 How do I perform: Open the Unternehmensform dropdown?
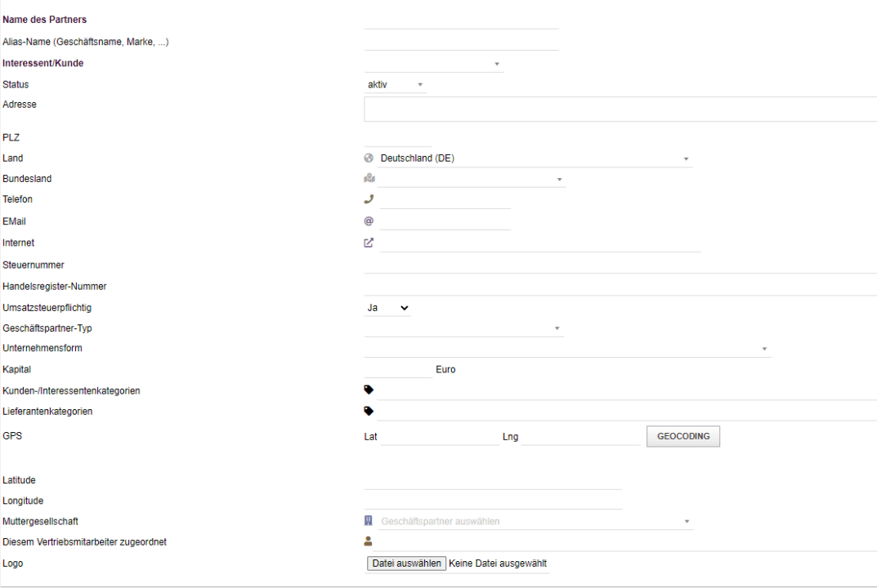[x=566, y=349]
